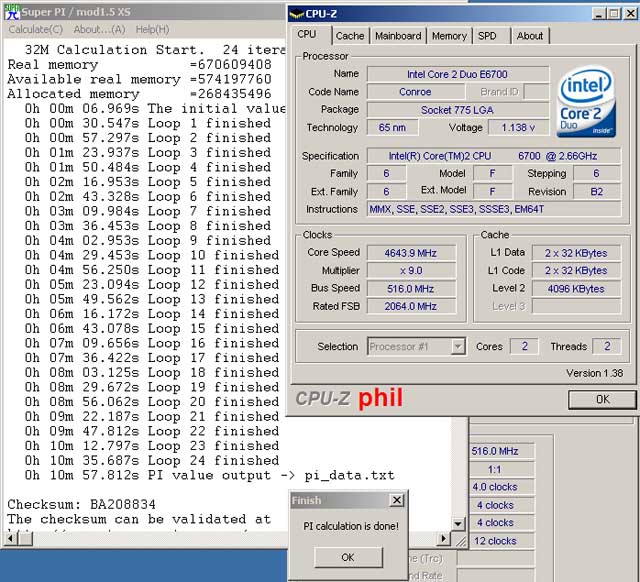Click the Technology value '65 nm'

(392, 127)
